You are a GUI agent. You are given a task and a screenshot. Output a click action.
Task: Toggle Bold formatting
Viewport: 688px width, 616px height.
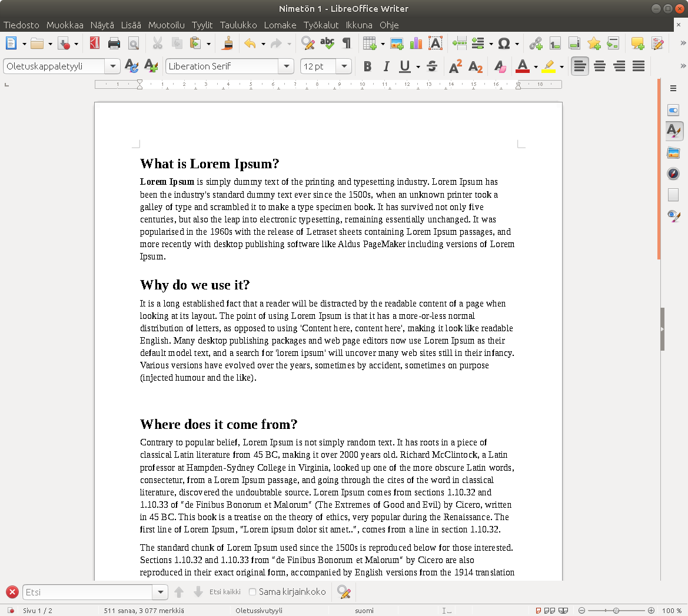(x=367, y=66)
